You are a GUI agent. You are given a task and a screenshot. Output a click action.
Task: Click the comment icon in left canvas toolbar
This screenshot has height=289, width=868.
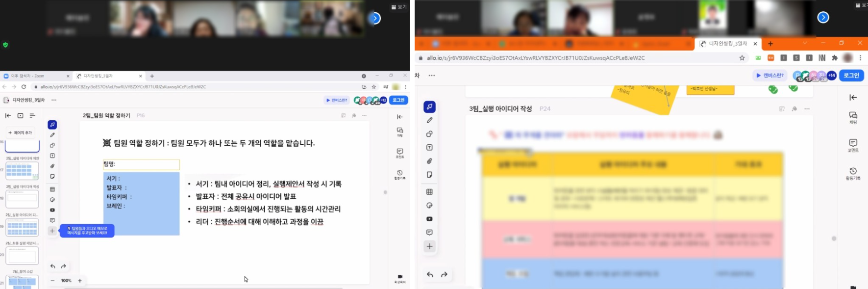[52, 220]
